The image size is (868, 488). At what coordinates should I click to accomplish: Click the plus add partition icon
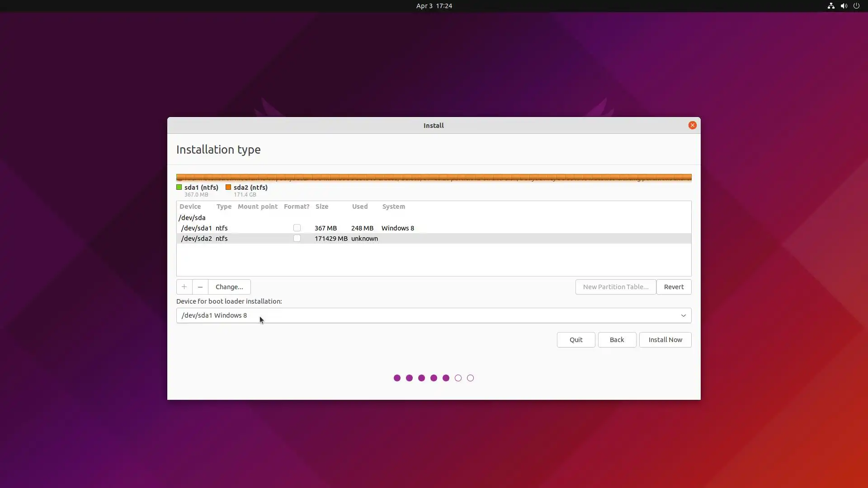(x=184, y=287)
